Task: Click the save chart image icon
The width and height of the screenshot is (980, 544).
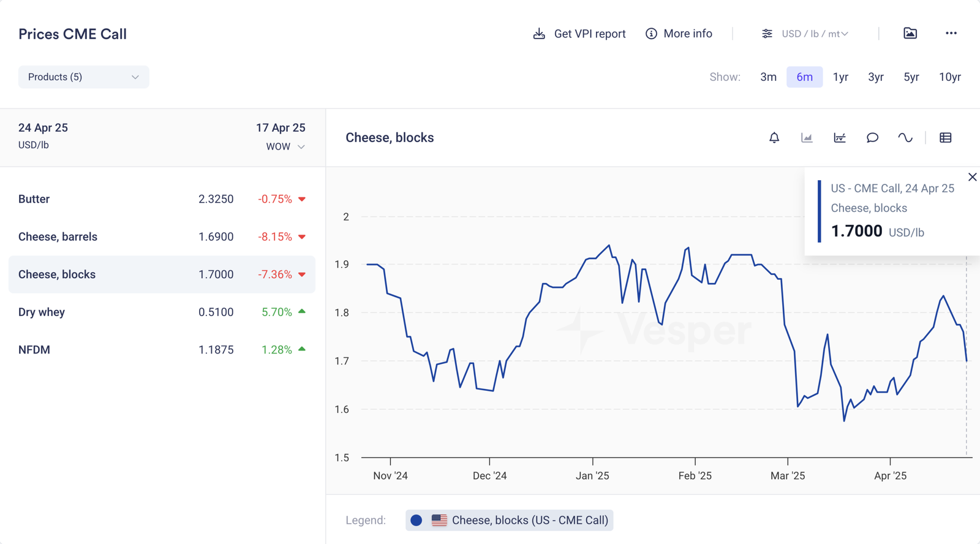Action: [910, 34]
